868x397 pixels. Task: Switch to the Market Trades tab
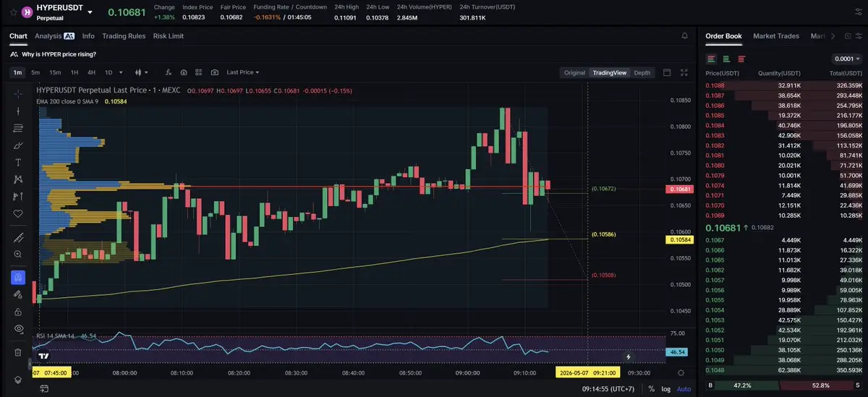(x=776, y=35)
